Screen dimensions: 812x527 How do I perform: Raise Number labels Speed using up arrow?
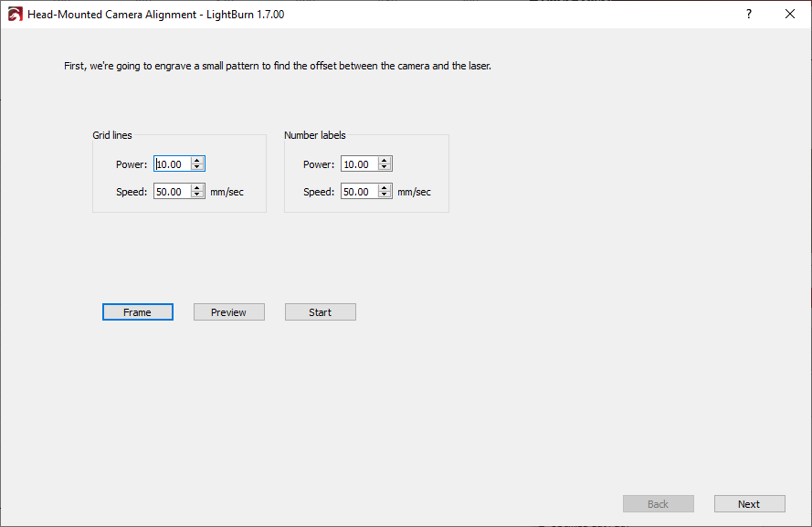click(385, 188)
